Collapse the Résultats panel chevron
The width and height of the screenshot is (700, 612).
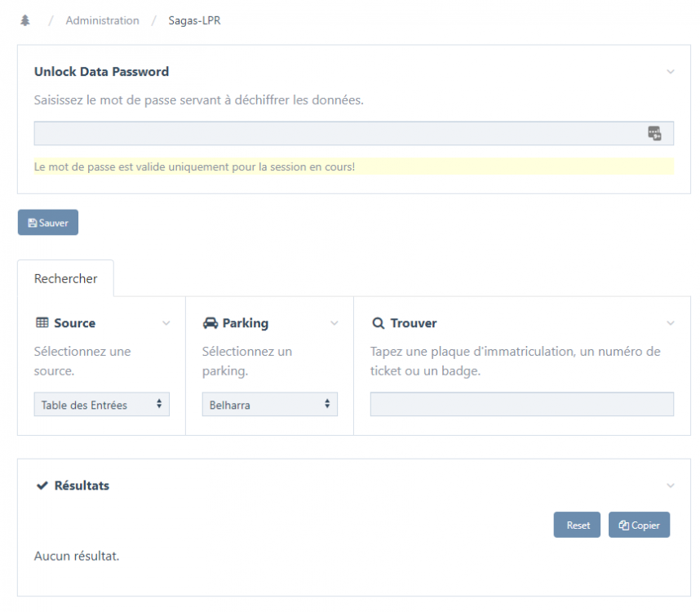(670, 486)
